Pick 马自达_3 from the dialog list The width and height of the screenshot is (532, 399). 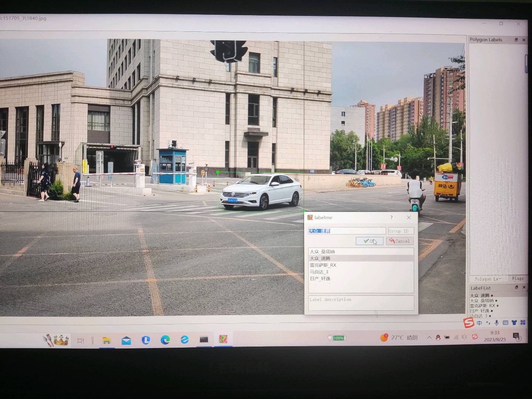(x=319, y=272)
